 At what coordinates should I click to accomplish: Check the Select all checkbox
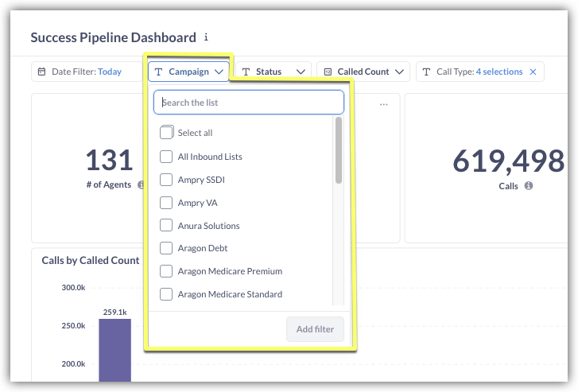click(167, 133)
